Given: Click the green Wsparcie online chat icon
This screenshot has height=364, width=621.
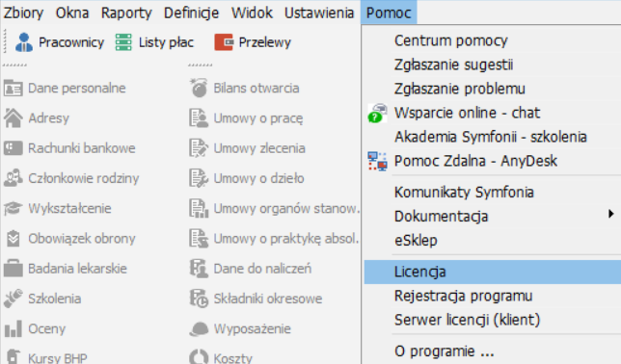Looking at the screenshot, I should 377,114.
